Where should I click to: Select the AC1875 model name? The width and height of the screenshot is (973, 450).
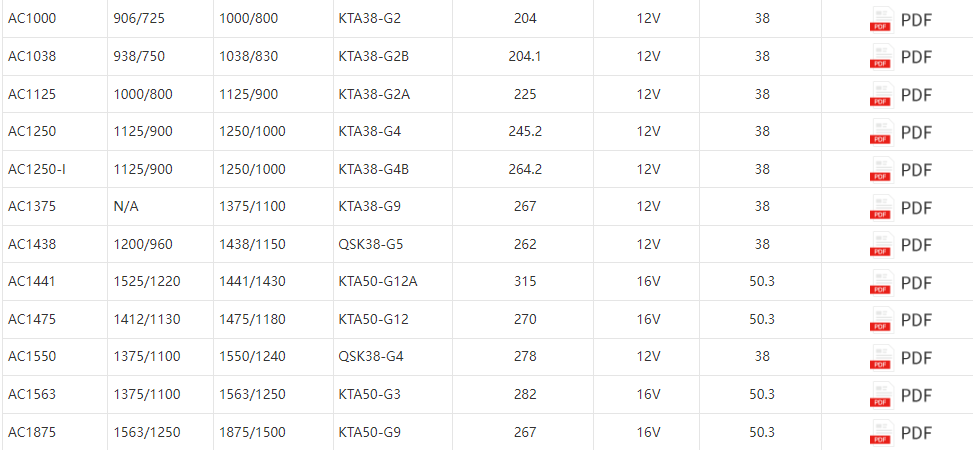[32, 432]
